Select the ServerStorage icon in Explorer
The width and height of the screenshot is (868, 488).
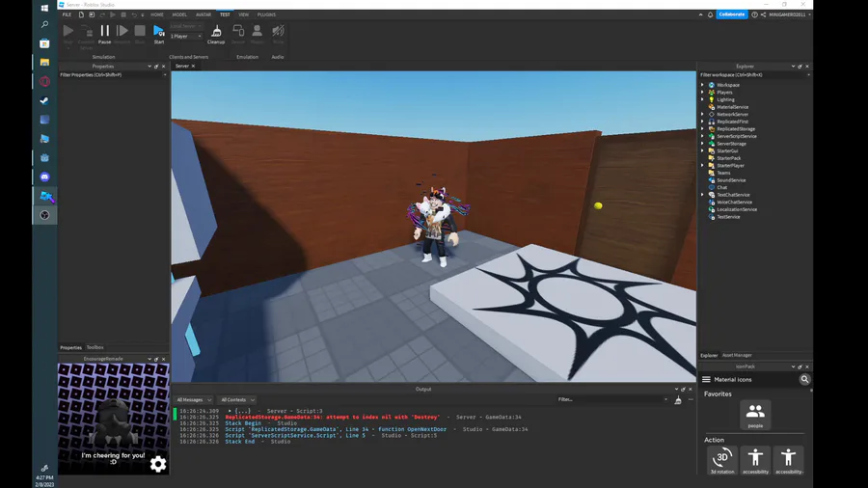coord(712,144)
